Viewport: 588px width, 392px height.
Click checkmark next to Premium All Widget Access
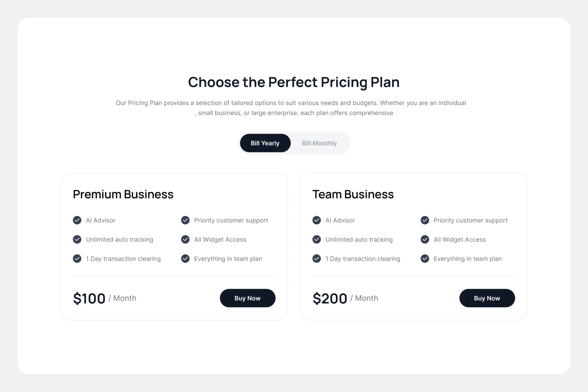185,239
